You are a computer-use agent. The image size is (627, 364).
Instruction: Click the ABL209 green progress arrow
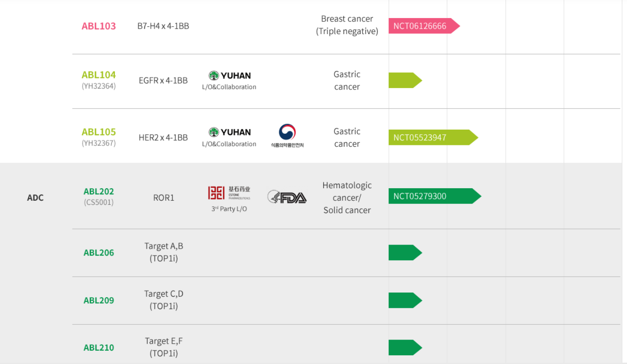pos(404,300)
